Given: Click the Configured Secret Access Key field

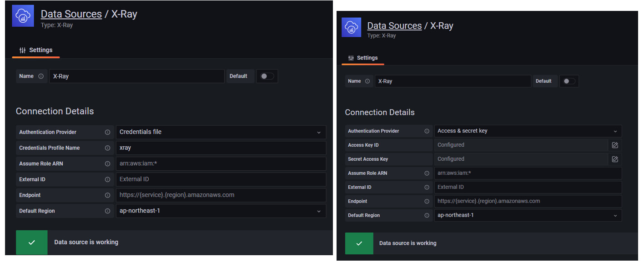Looking at the screenshot, I should [521, 159].
